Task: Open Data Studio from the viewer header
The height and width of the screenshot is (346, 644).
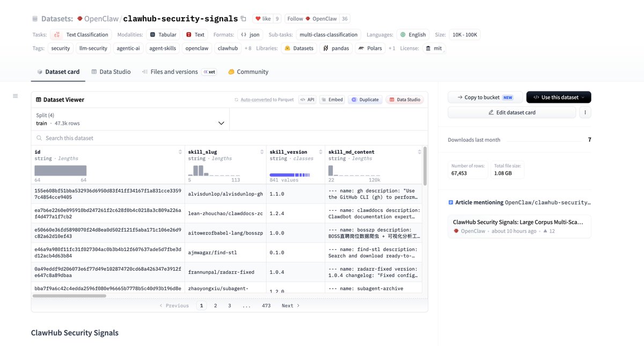Action: pos(405,100)
